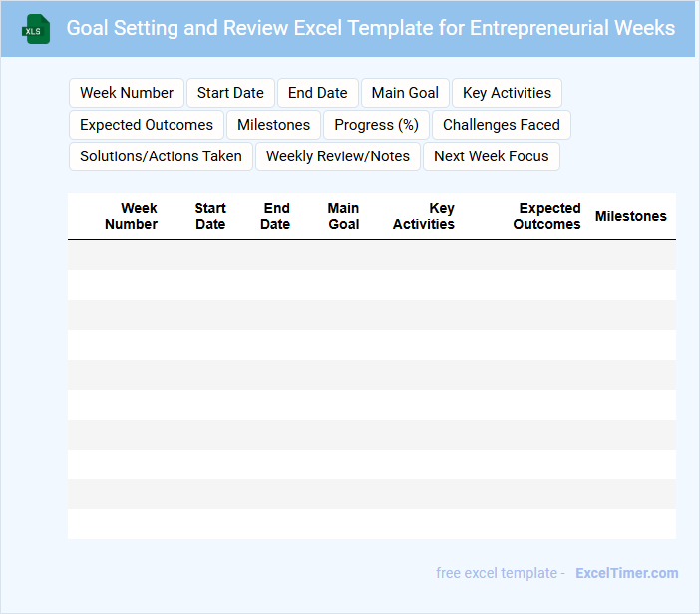Select the Progress (%) tag
The height and width of the screenshot is (614, 700).
point(376,125)
